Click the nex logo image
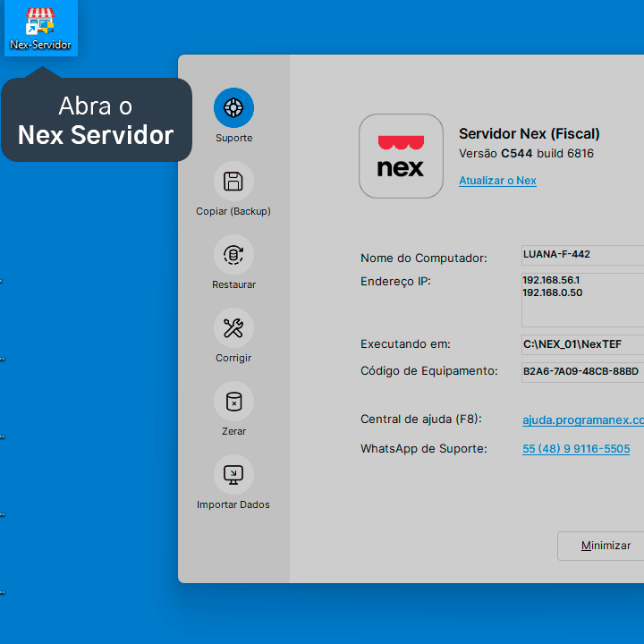 click(x=401, y=156)
